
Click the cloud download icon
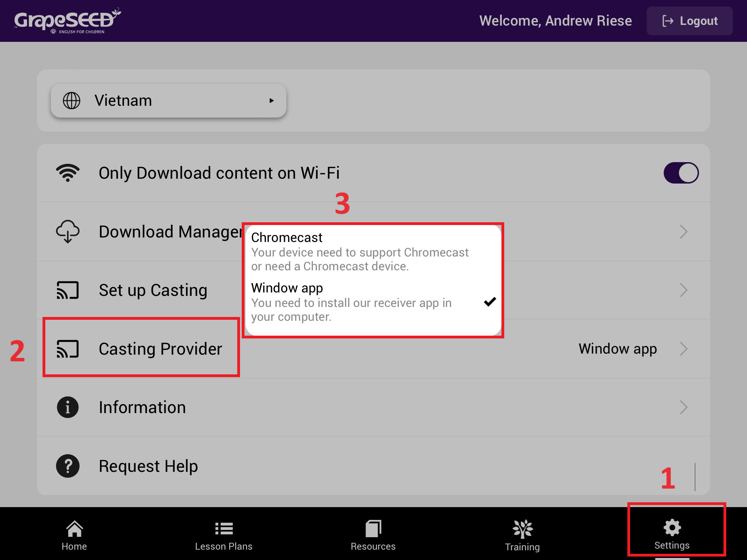point(68,232)
